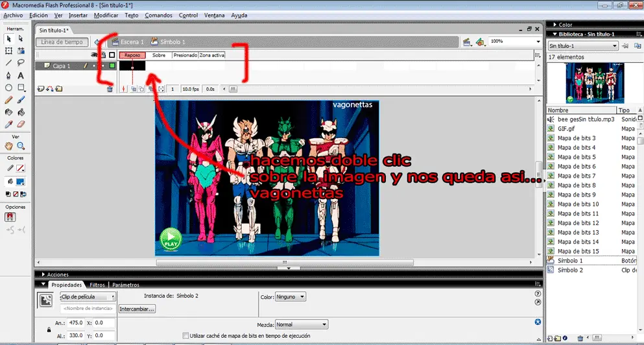Viewport: 644px width, 345px height.
Task: Expand the Color panel
Action: click(x=555, y=25)
